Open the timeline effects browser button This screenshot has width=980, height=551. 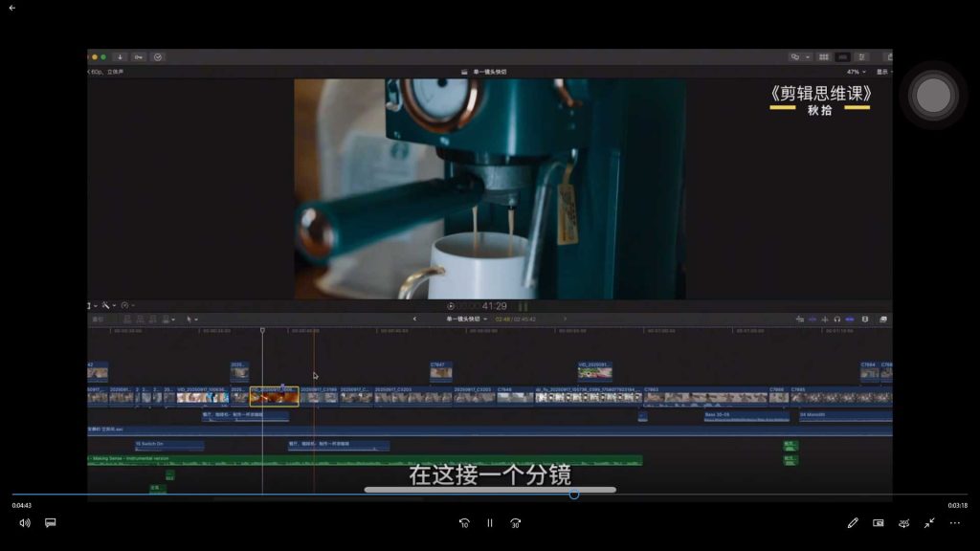coord(883,320)
